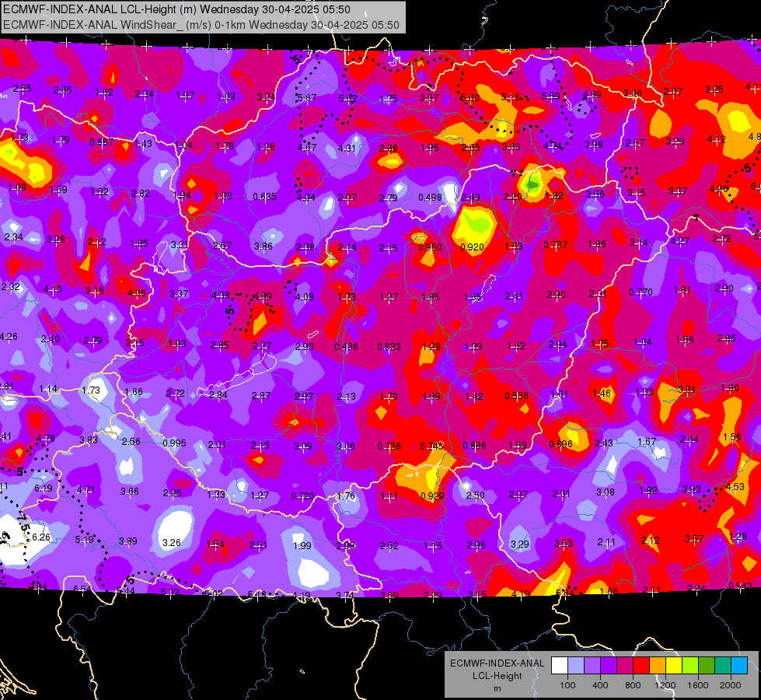Click wind shear value 5.59
This screenshot has height=700, width=761.
pos(551,96)
